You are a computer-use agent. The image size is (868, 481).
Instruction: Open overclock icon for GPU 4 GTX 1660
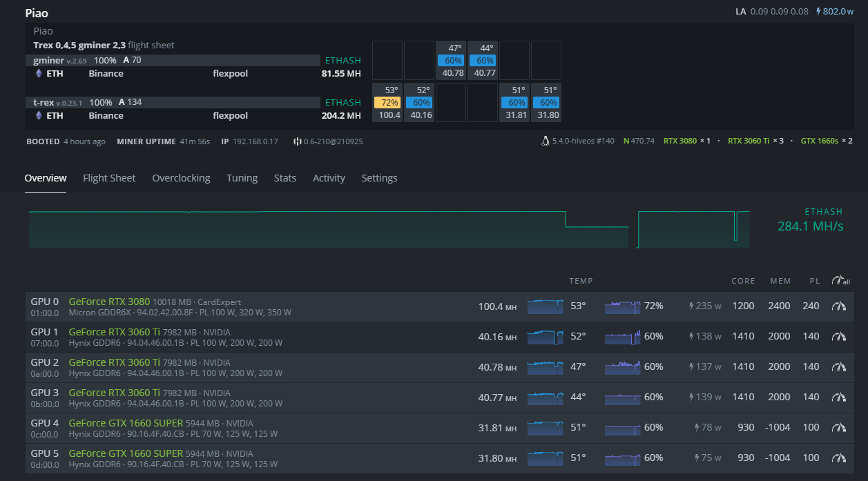coord(839,428)
